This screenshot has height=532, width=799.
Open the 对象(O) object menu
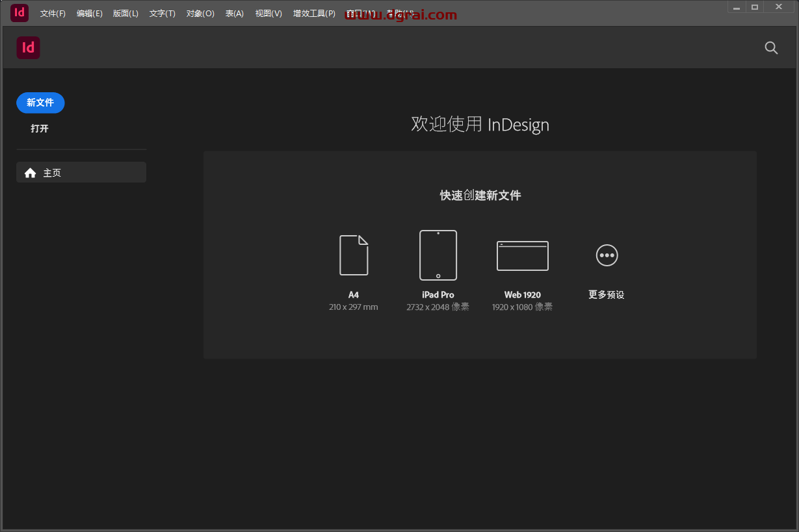(200, 14)
